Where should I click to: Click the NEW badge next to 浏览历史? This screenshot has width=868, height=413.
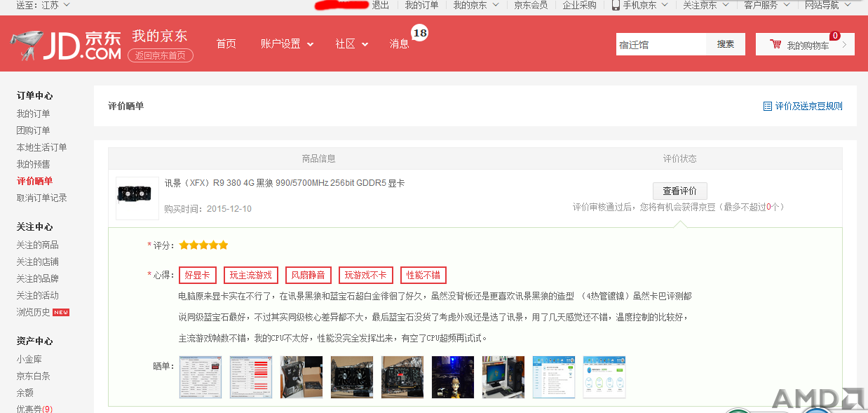(x=61, y=312)
